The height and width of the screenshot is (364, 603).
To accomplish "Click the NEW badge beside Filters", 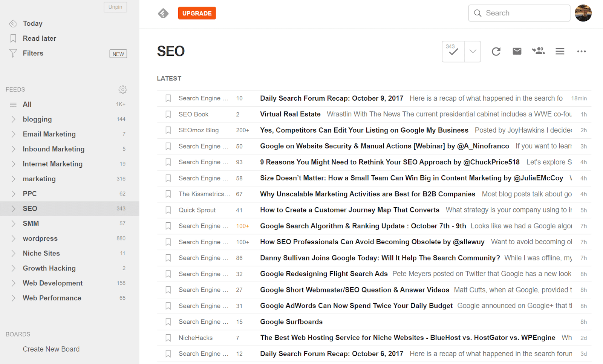I will pyautogui.click(x=118, y=54).
